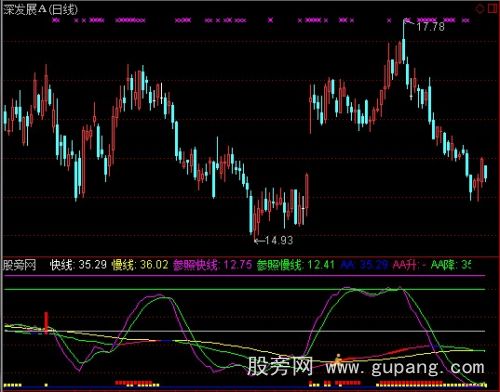
Task: Click the red square window icon at top right
Action: (493, 8)
